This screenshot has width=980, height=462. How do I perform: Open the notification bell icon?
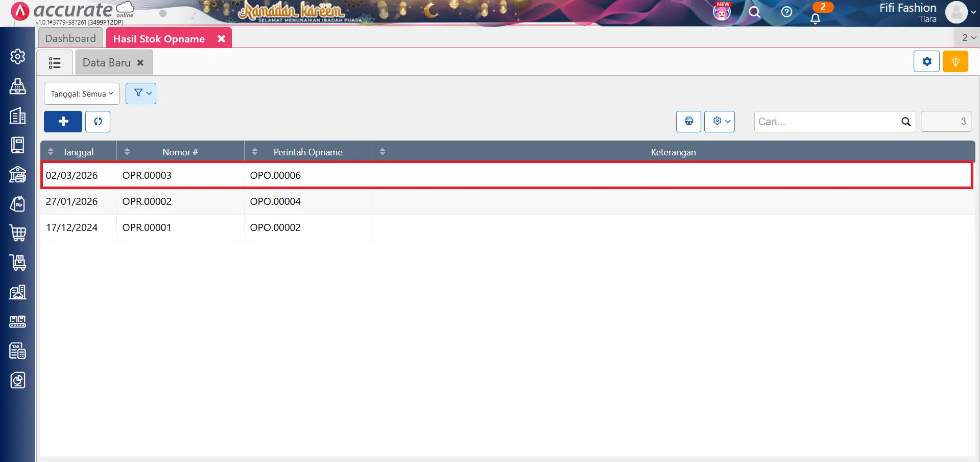coord(815,18)
